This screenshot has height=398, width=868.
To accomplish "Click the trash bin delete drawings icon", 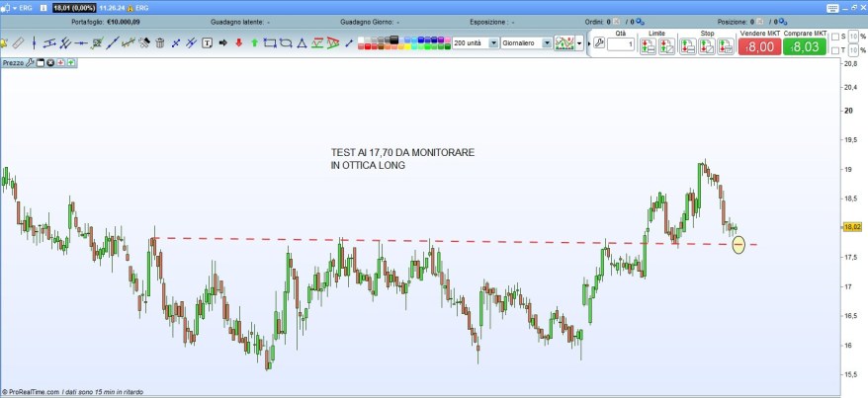I will tap(160, 43).
